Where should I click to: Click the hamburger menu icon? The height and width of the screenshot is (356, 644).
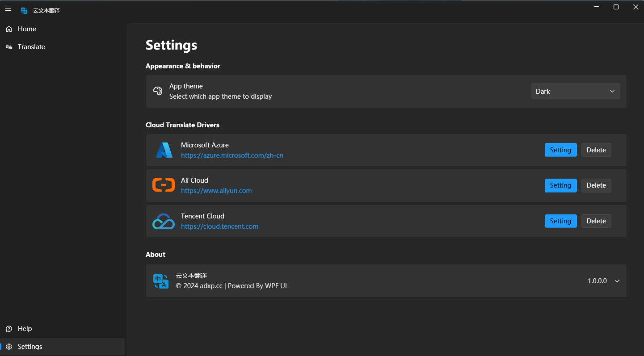coord(8,8)
